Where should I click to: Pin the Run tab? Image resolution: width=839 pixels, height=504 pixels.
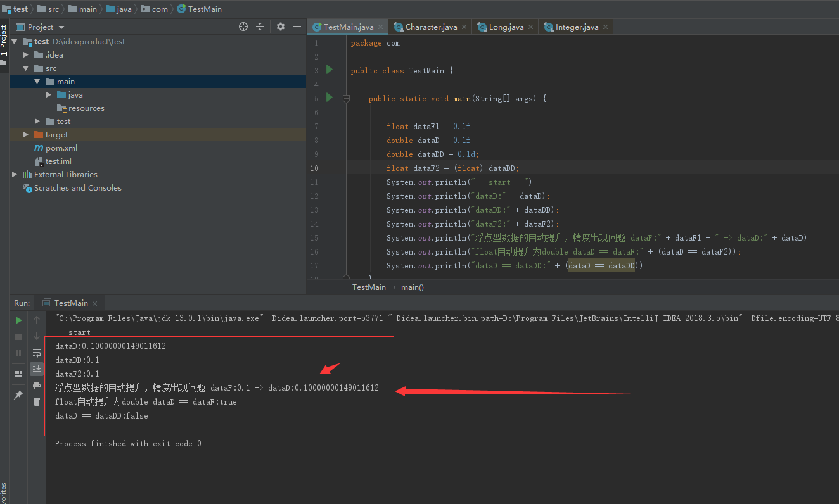(18, 395)
